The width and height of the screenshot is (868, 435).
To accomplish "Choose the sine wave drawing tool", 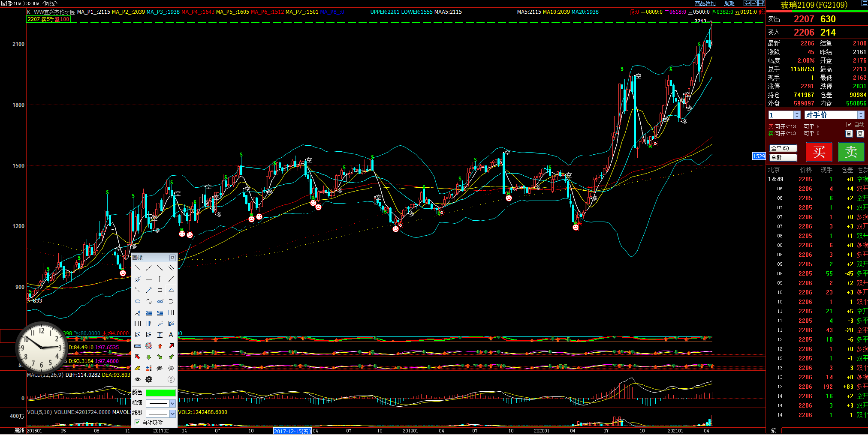I will click(149, 301).
